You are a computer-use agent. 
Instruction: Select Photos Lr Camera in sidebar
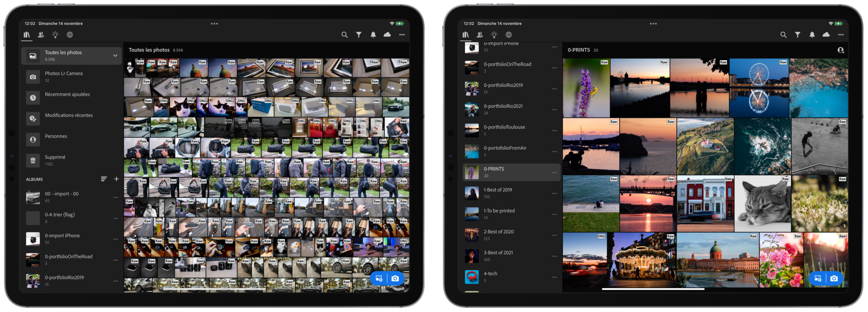[71, 76]
